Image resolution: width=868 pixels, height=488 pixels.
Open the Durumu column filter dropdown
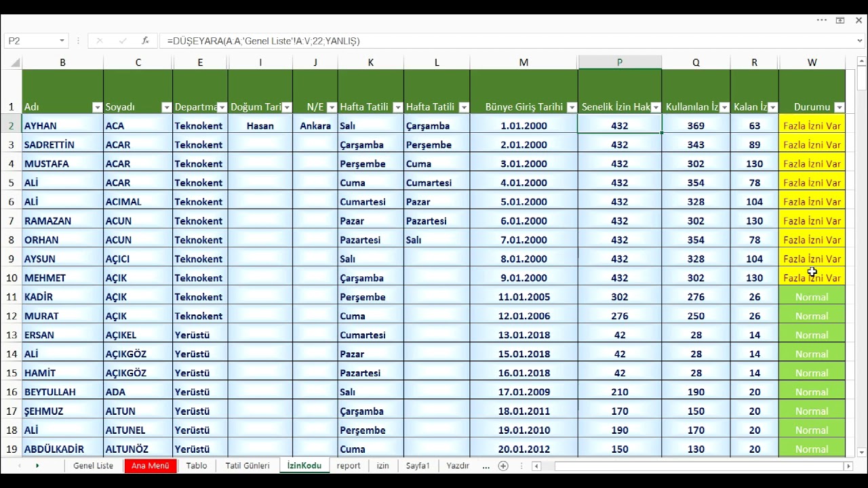pyautogui.click(x=840, y=107)
